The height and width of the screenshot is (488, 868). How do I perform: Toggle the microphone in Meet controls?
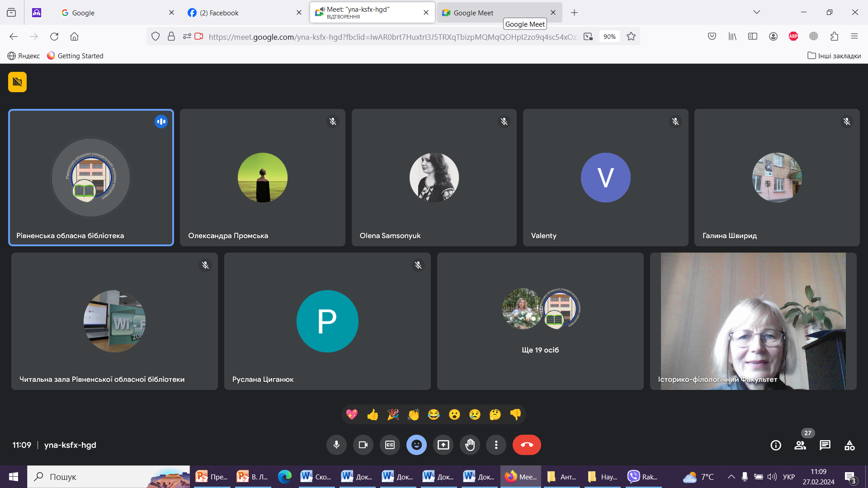coord(336,445)
